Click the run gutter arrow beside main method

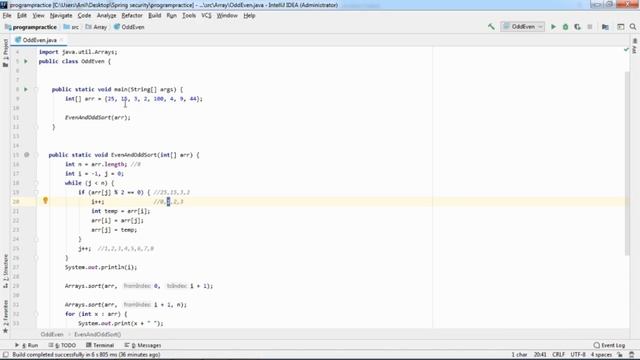26,89
